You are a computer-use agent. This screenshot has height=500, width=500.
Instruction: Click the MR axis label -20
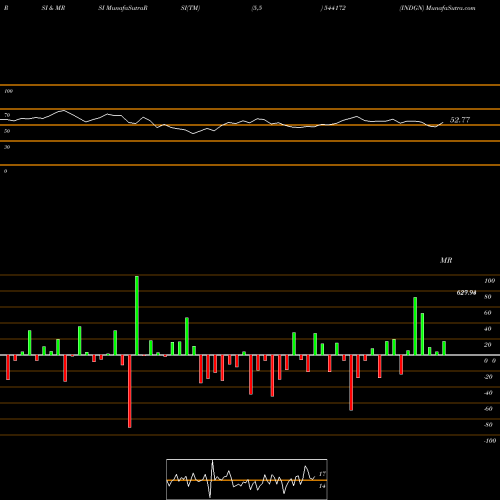pyautogui.click(x=488, y=377)
